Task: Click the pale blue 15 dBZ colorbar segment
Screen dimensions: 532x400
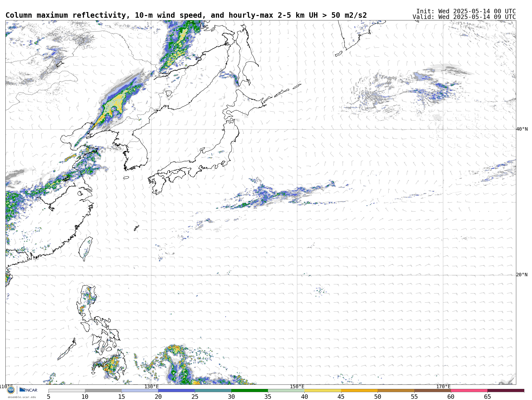Action: point(140,391)
